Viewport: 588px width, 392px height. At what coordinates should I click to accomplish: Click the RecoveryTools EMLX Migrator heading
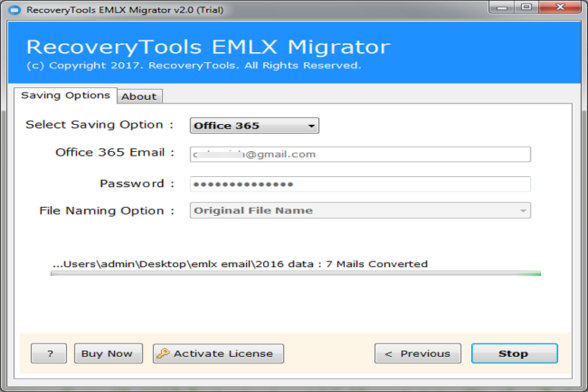(208, 47)
